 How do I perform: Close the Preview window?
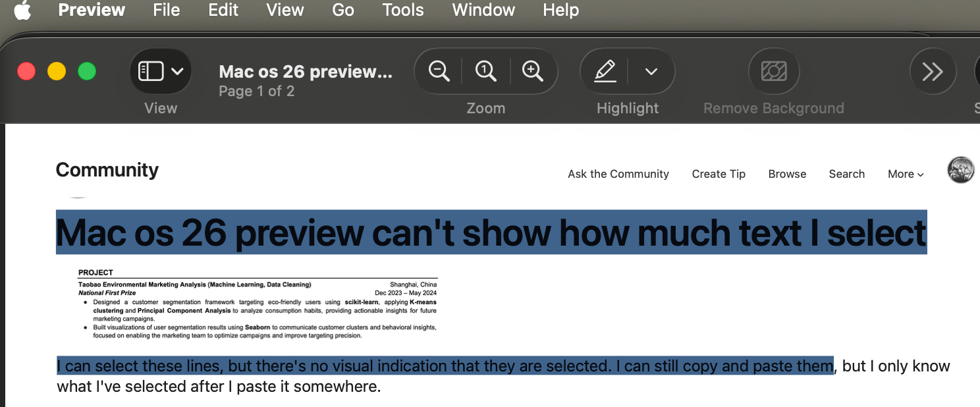pos(26,71)
